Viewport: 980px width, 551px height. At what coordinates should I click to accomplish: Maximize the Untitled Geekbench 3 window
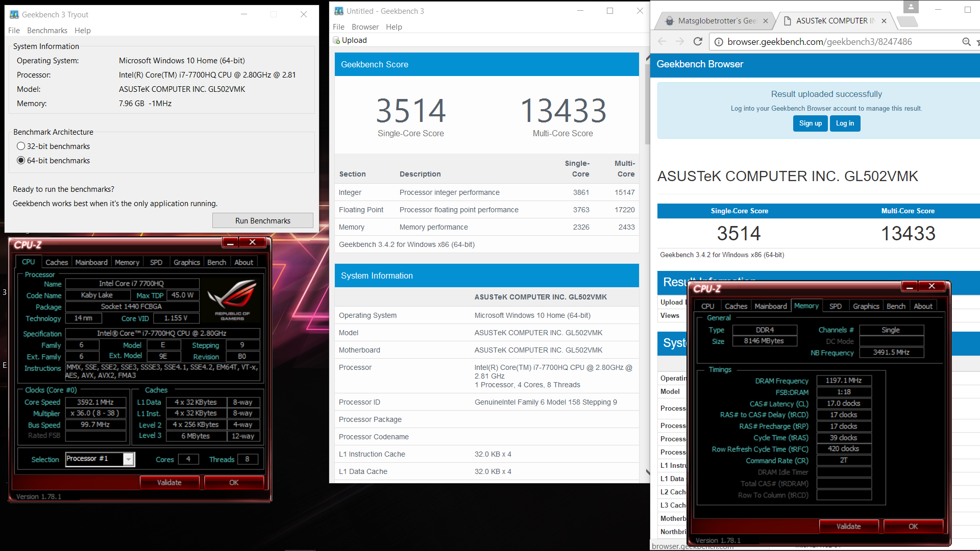[x=610, y=11]
